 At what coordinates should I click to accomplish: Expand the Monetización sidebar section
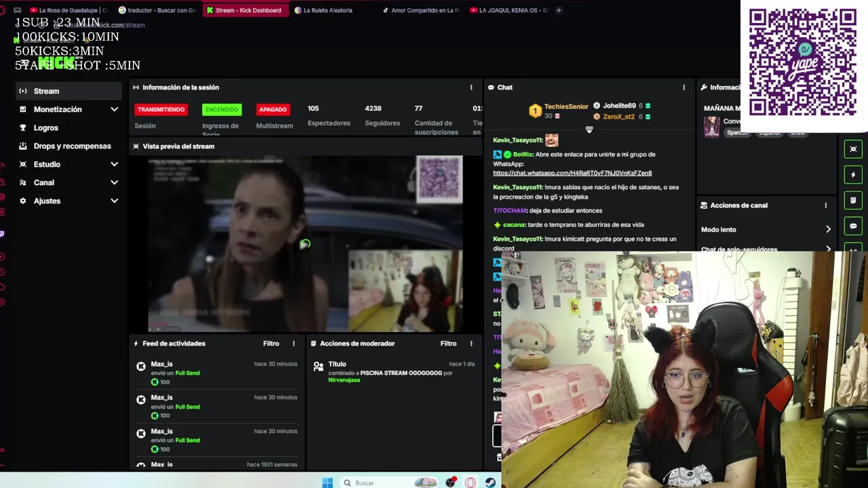click(68, 109)
